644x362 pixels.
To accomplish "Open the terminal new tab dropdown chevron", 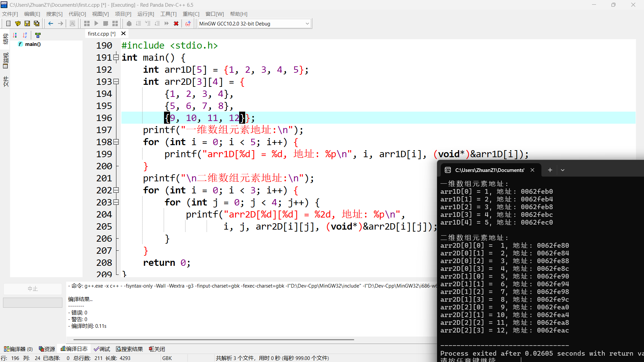I will tap(562, 170).
